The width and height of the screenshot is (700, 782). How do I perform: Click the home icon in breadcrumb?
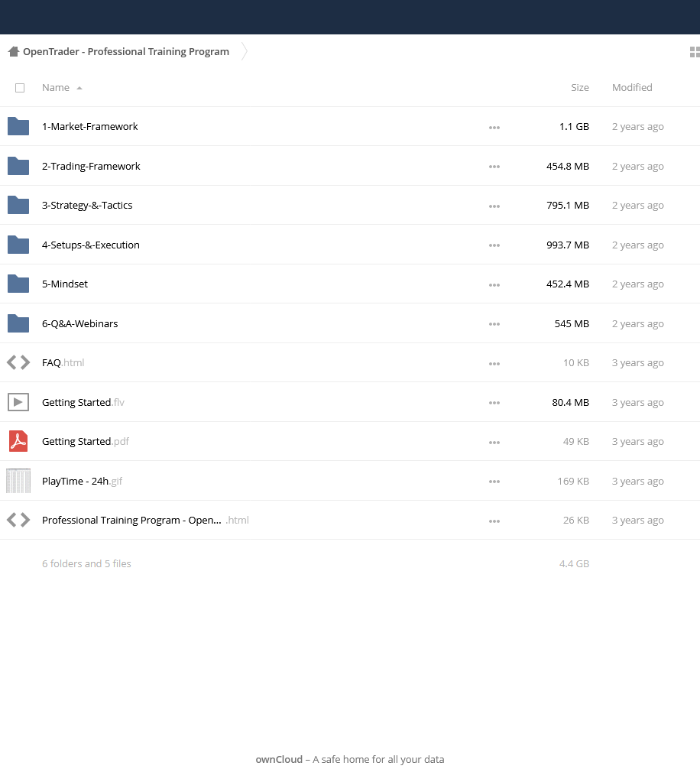pos(14,51)
